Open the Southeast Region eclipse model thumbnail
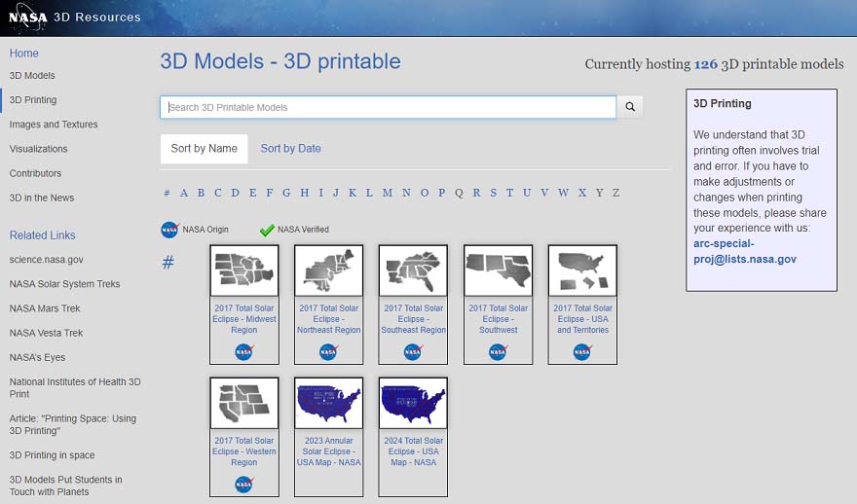This screenshot has width=857, height=504. (x=413, y=270)
